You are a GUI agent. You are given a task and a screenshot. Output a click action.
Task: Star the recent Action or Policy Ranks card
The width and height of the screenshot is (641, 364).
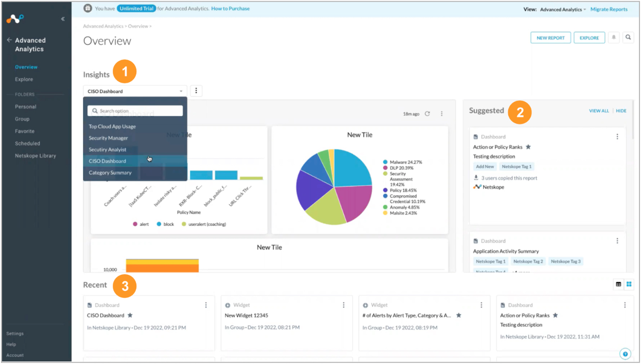[555, 315]
